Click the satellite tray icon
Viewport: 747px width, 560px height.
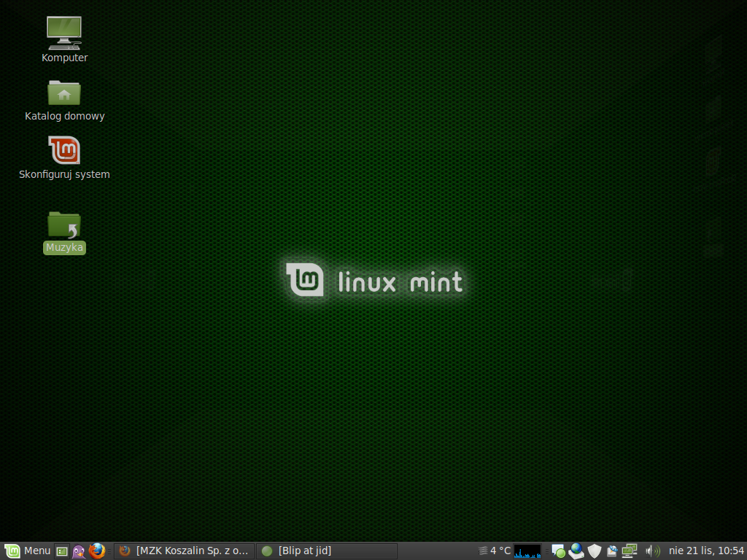tap(612, 551)
